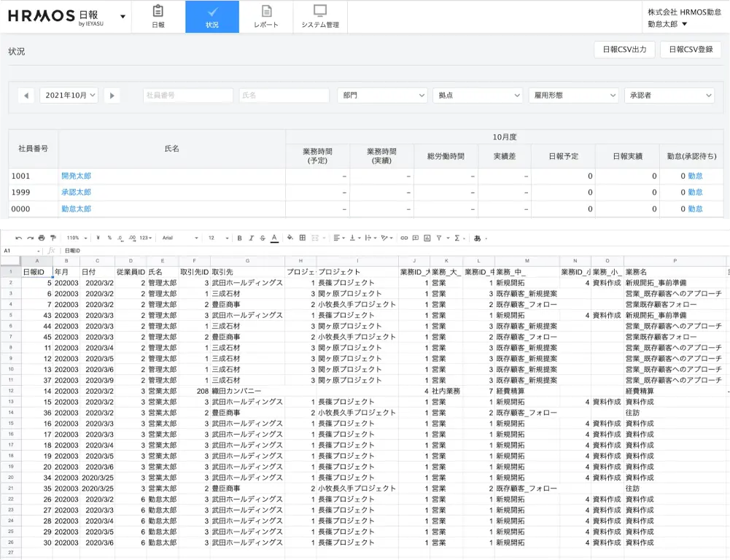This screenshot has width=730, height=560.
Task: Apply italic formatting in the spreadsheet
Action: (250, 238)
